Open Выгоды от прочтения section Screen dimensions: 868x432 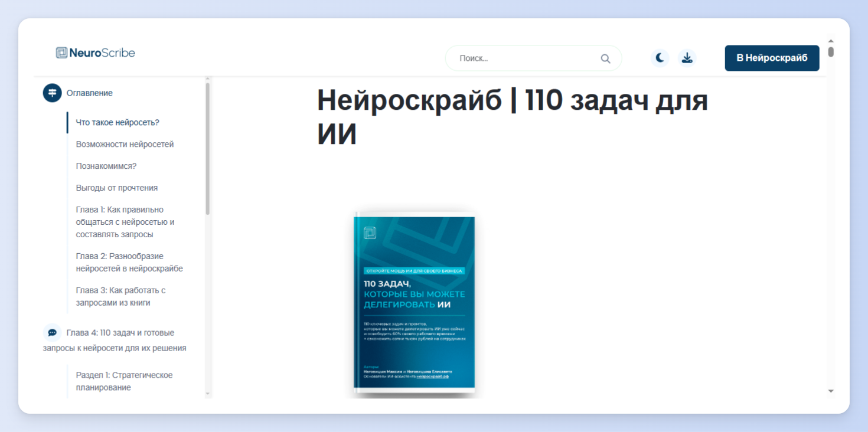click(x=117, y=188)
